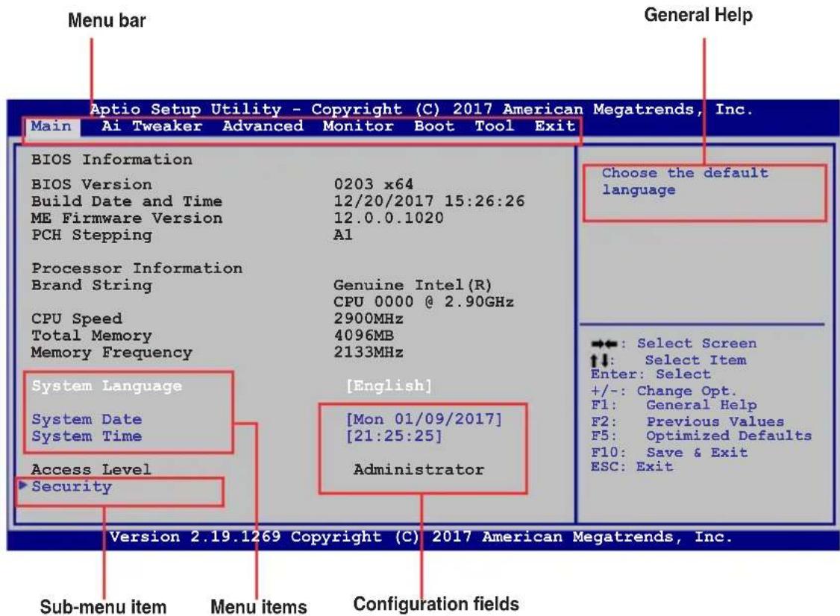Click the 12.0.0.1020 firmware value

389,218
